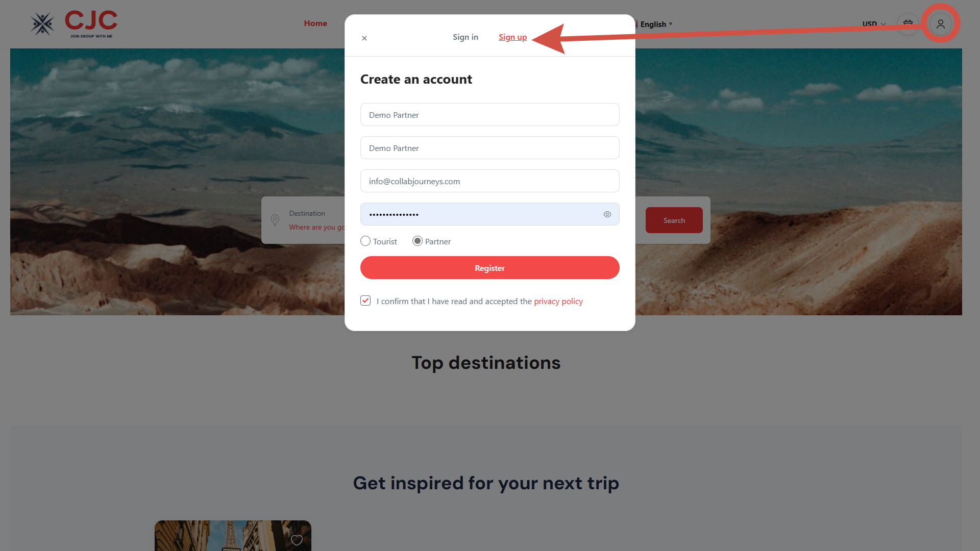
Task: Click the Register button
Action: (x=490, y=268)
